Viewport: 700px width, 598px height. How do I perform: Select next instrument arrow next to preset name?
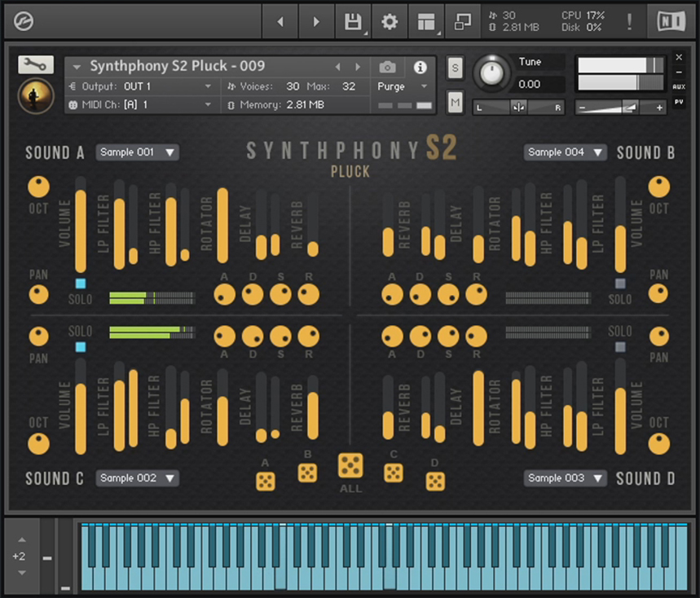tap(358, 67)
